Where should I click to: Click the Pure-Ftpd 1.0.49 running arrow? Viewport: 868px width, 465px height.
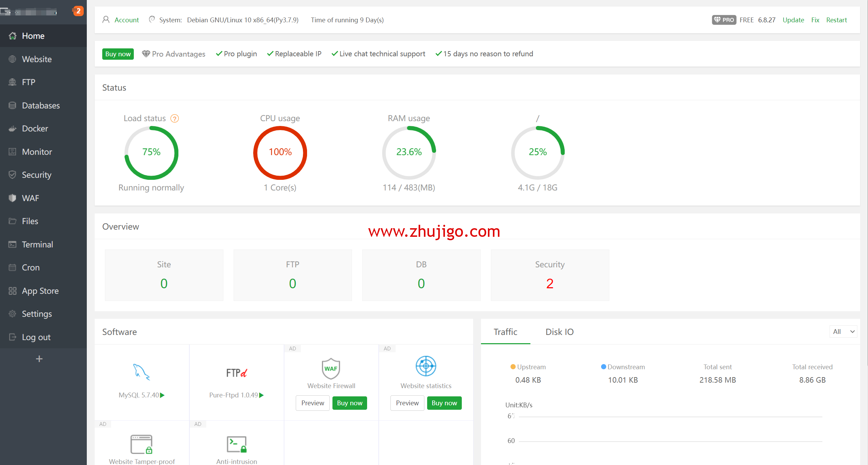click(261, 395)
